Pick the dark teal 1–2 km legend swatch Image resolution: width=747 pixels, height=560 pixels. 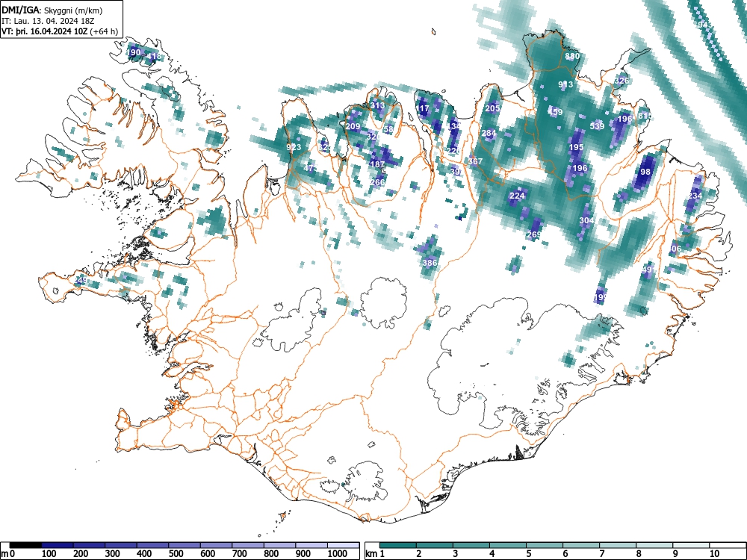coord(398,545)
